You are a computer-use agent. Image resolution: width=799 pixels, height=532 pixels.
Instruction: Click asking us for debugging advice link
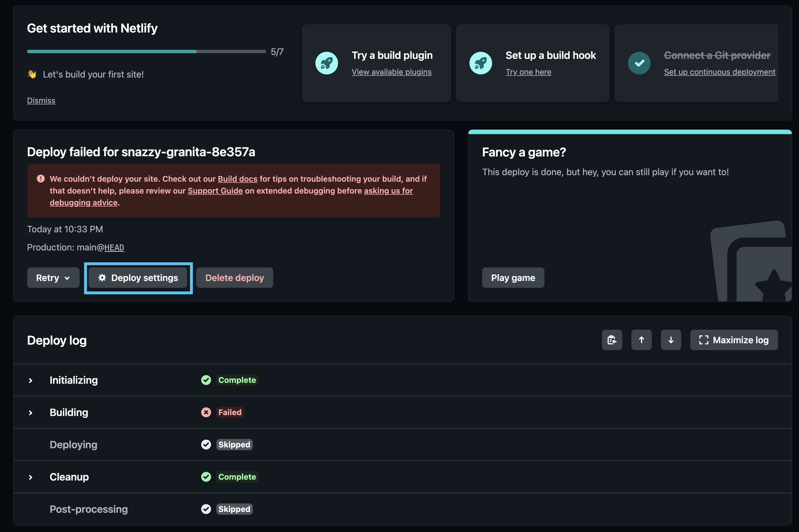click(x=388, y=191)
